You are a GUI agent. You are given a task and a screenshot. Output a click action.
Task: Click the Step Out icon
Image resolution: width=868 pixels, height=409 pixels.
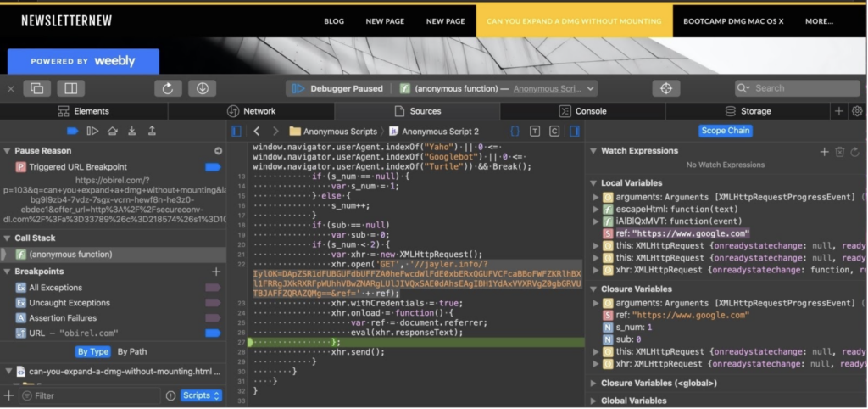(x=152, y=131)
